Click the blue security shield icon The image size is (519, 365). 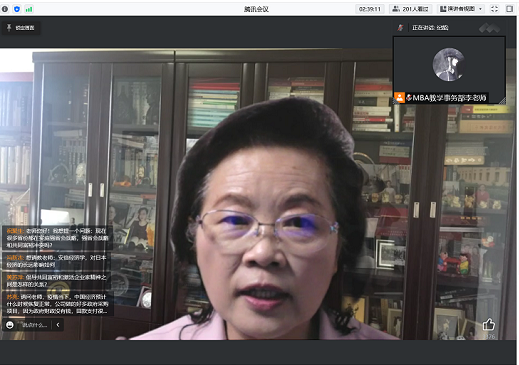click(17, 9)
